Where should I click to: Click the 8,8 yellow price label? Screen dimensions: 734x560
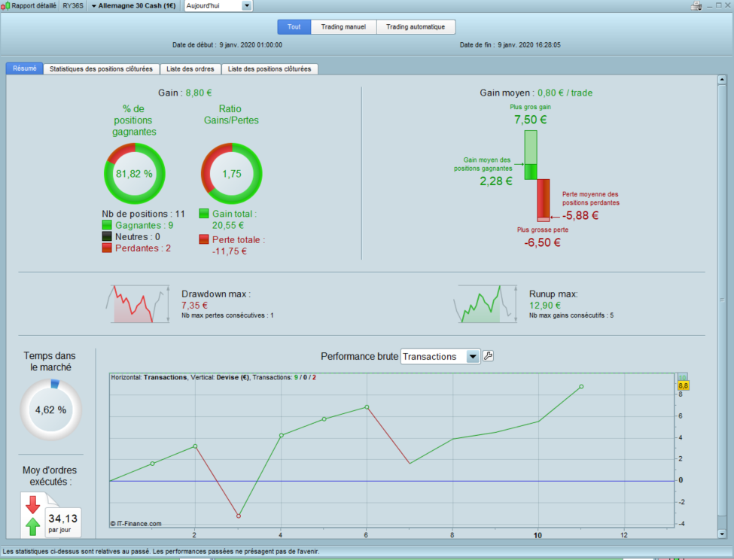(683, 385)
